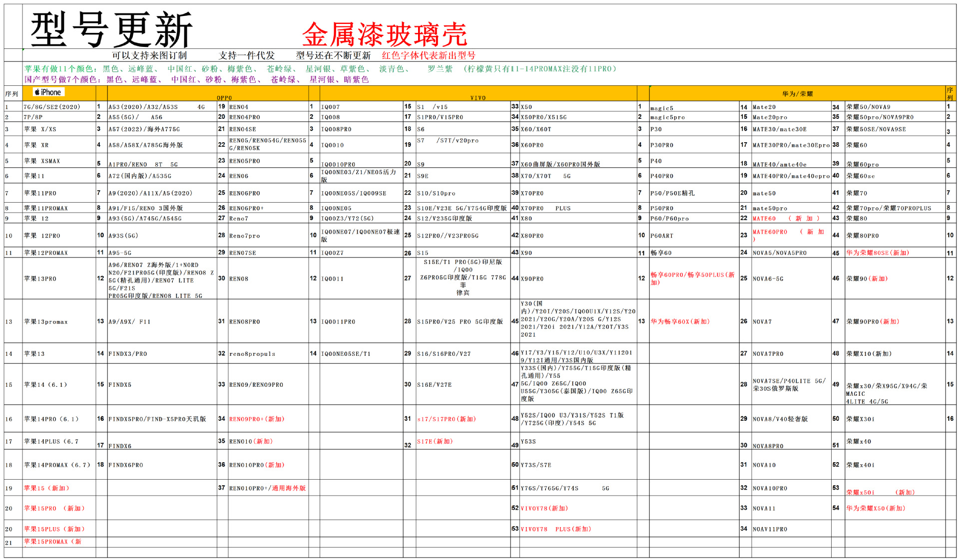
Task: Select the X90PRO cell
Action: (532, 279)
